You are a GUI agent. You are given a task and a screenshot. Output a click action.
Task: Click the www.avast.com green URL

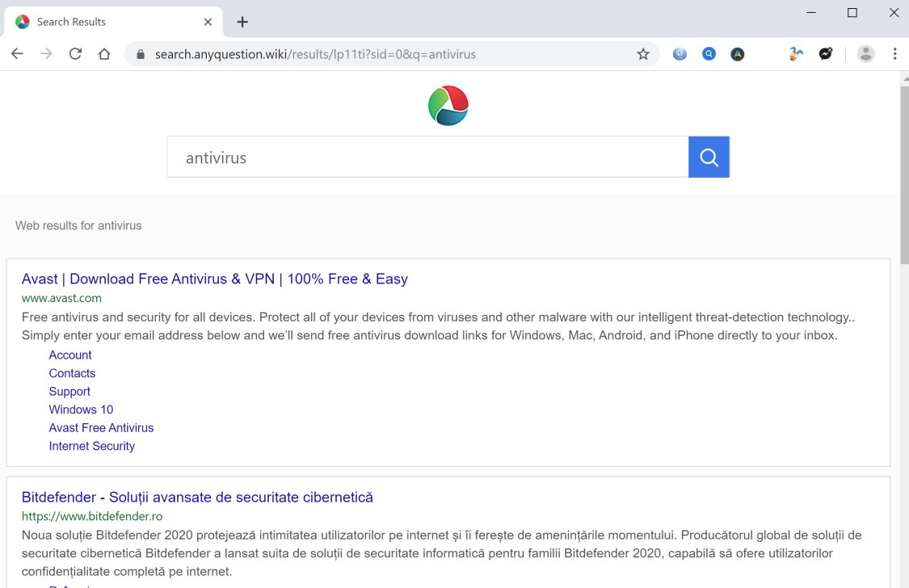click(x=61, y=298)
